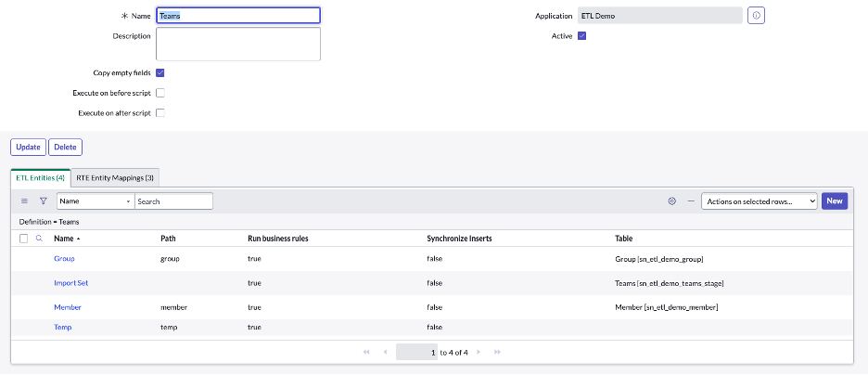
Task: Click the path cell 'temp'
Action: point(169,328)
